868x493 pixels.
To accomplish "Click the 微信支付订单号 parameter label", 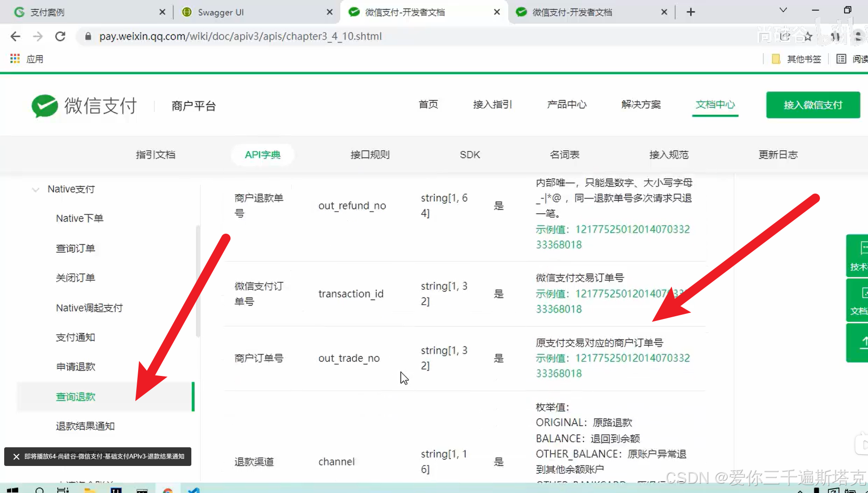I will point(259,294).
